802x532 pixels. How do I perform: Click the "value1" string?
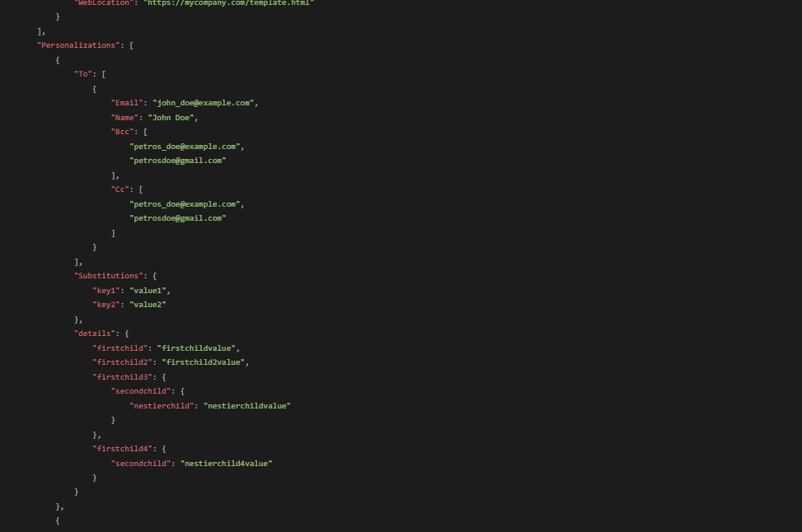[x=148, y=291]
